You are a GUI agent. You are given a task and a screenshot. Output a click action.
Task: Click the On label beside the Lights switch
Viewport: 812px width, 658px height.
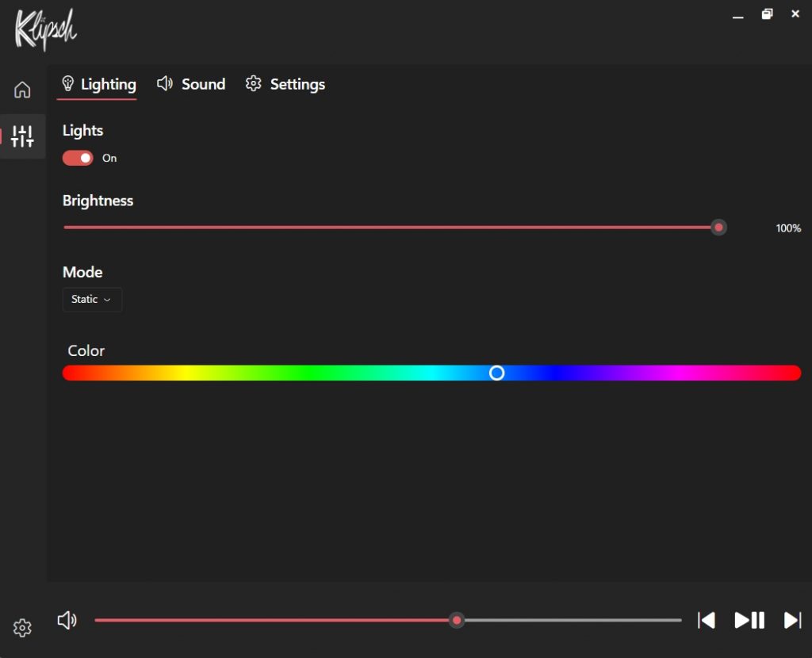click(109, 158)
